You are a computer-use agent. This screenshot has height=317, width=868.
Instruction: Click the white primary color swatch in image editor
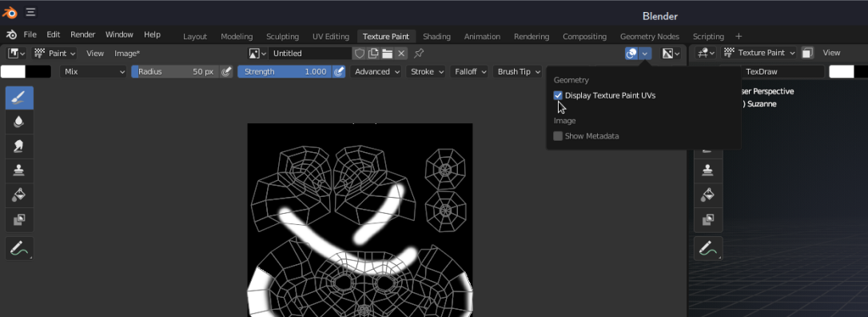[14, 71]
